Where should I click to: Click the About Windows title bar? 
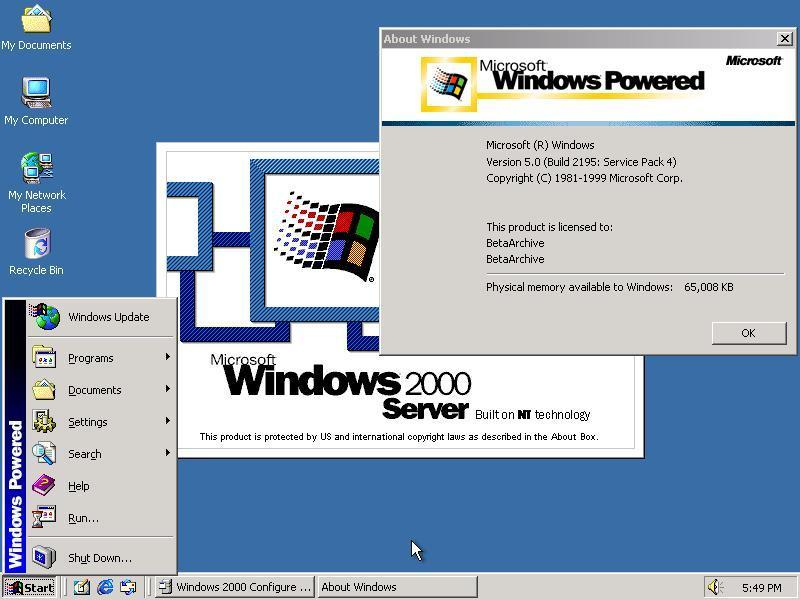click(x=579, y=39)
